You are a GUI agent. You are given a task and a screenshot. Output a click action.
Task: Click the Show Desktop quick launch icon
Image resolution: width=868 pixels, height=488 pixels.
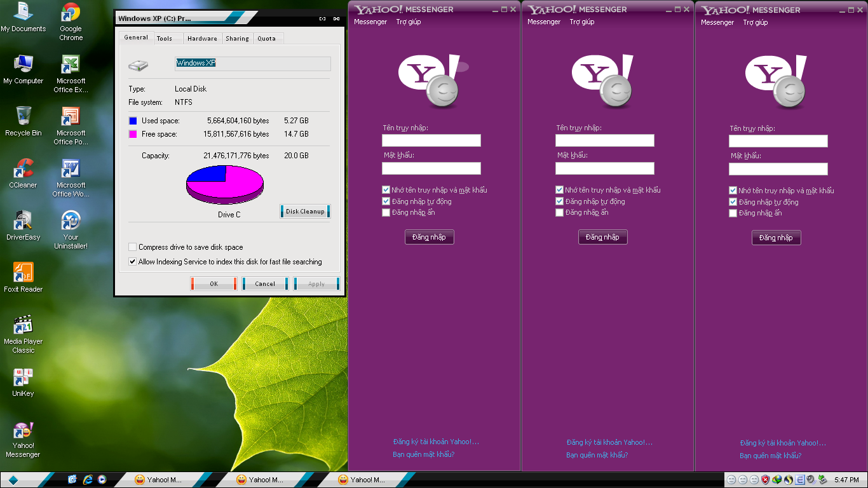click(x=72, y=480)
